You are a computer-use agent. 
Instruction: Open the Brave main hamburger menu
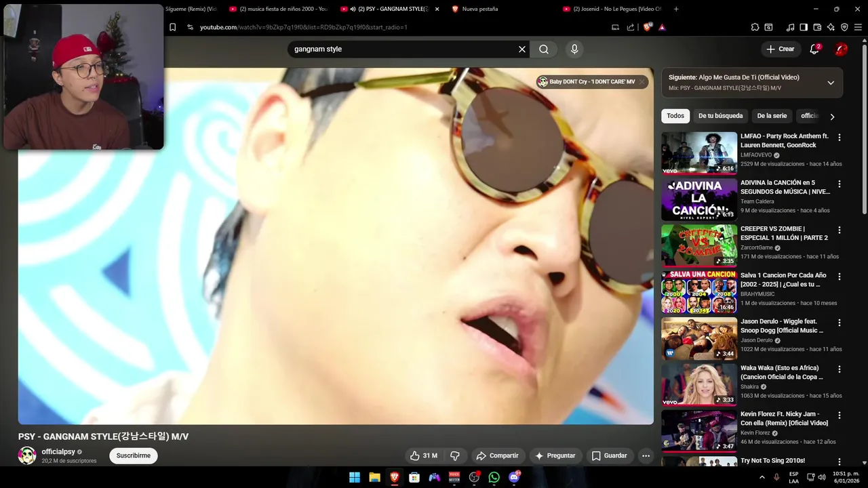click(859, 27)
